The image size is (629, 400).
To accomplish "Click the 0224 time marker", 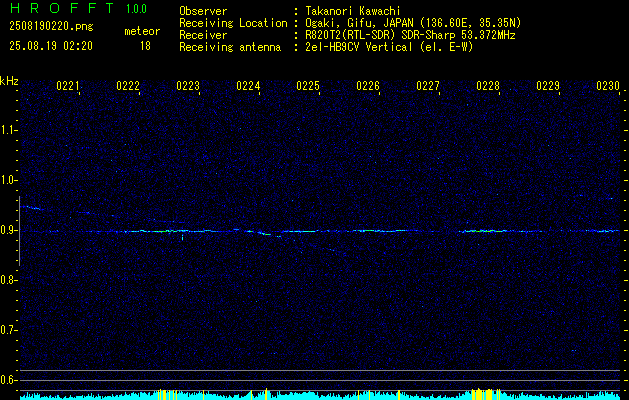I will tap(248, 86).
